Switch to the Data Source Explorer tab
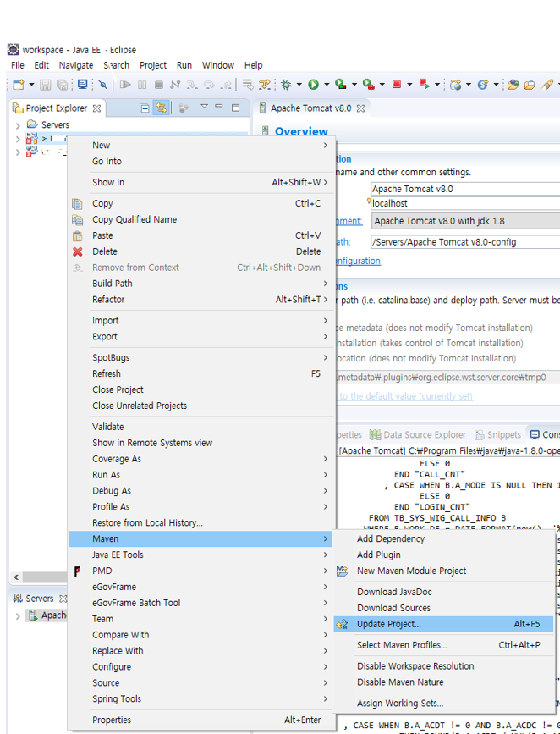The height and width of the screenshot is (734, 560). click(x=418, y=435)
